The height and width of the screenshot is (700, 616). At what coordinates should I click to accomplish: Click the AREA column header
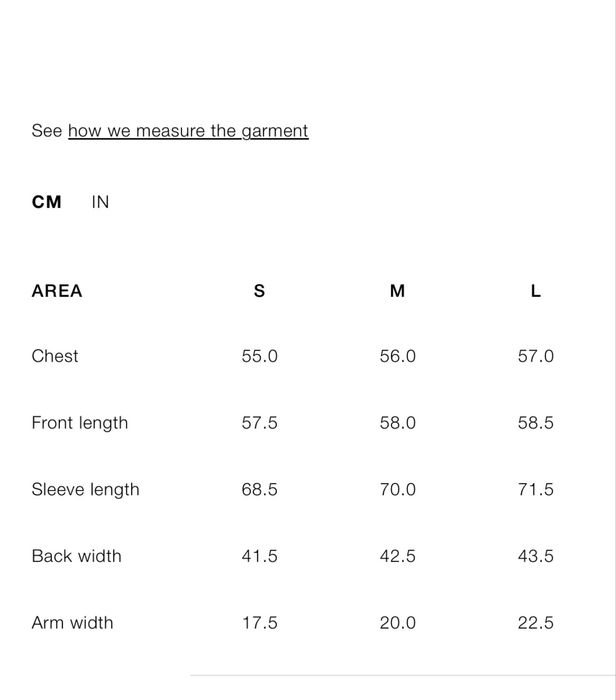(57, 291)
